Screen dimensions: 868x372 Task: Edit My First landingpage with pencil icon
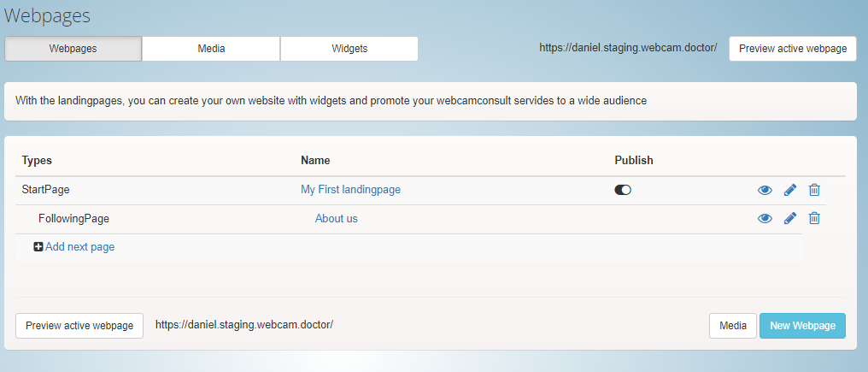pyautogui.click(x=790, y=190)
